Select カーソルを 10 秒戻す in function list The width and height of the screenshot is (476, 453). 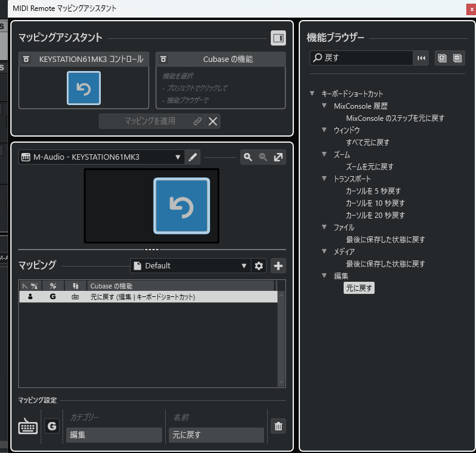point(375,203)
